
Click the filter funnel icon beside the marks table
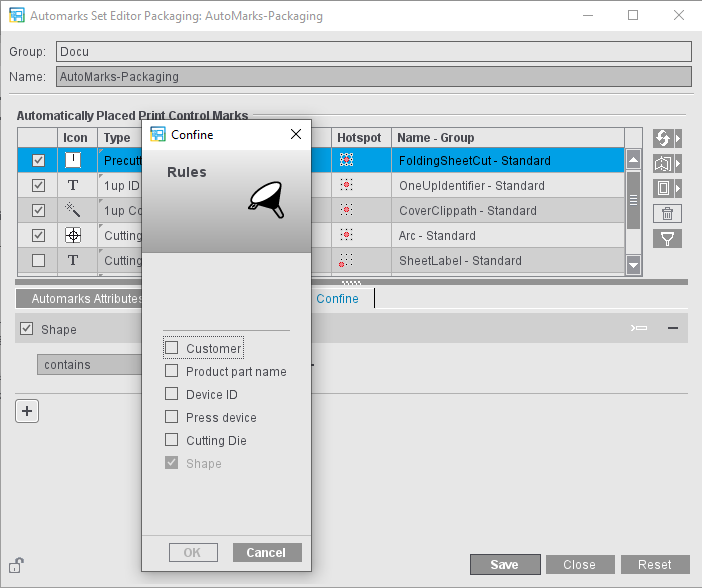click(x=667, y=238)
